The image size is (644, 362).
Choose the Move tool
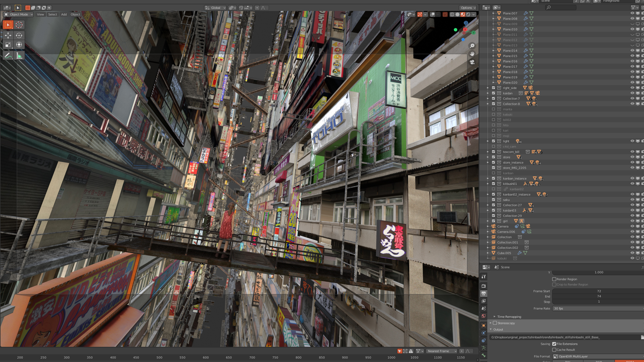click(x=8, y=35)
